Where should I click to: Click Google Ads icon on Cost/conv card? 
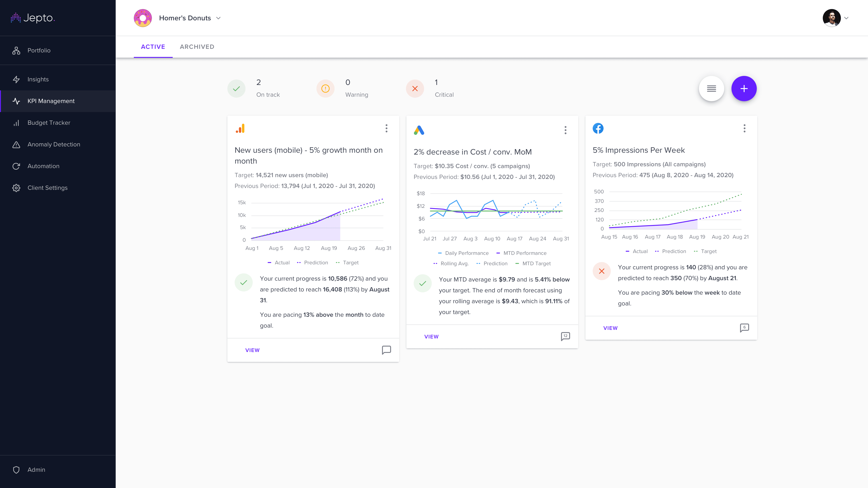coord(419,130)
